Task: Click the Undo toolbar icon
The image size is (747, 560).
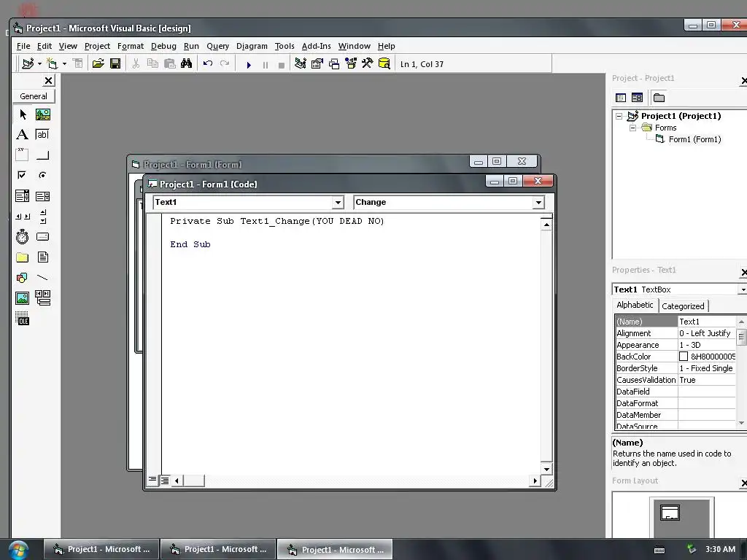Action: pyautogui.click(x=208, y=63)
